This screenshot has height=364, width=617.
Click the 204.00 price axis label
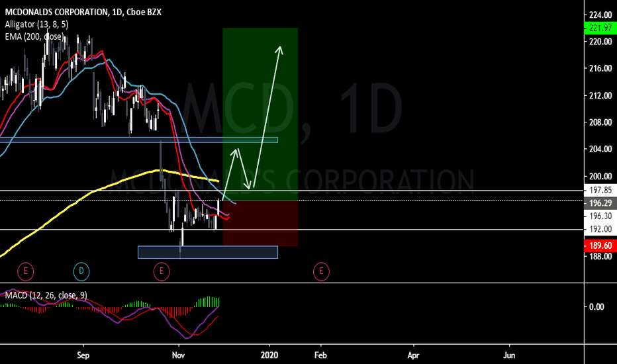pyautogui.click(x=600, y=149)
